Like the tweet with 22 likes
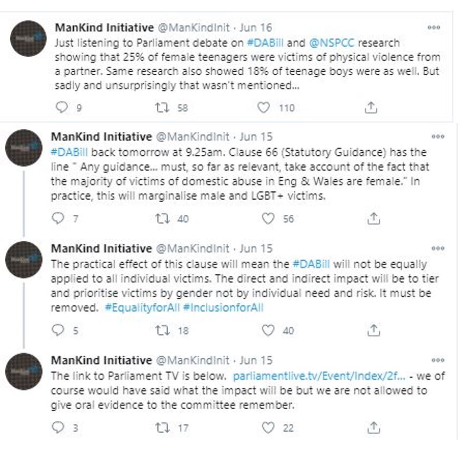The width and height of the screenshot is (476, 457). pos(268,428)
